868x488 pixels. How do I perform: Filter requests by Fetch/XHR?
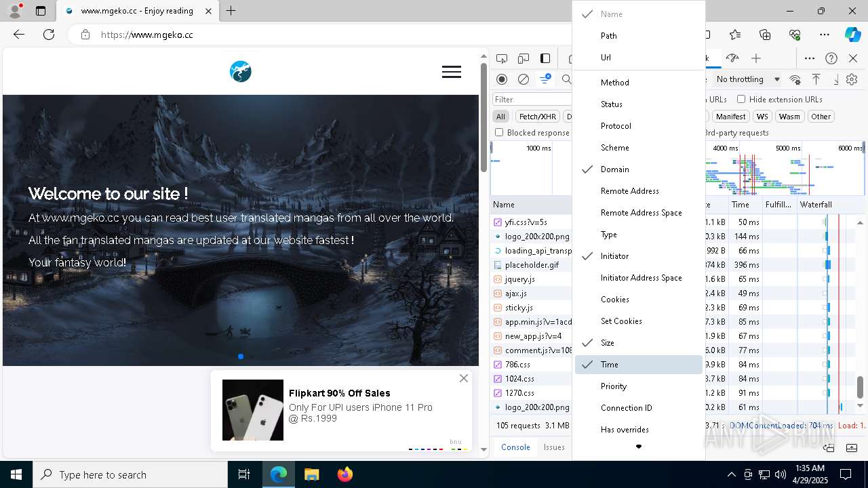[538, 117]
